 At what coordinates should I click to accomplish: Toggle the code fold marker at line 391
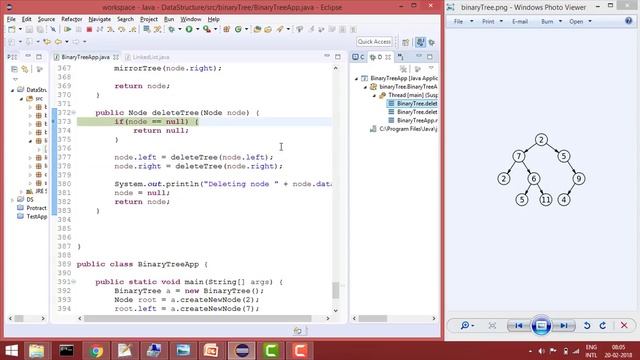[x=74, y=282]
